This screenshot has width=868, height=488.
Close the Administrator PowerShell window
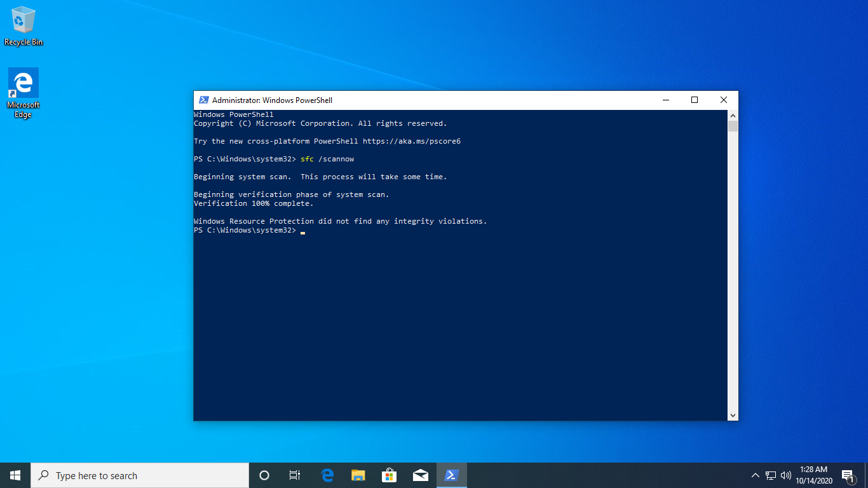coord(724,100)
